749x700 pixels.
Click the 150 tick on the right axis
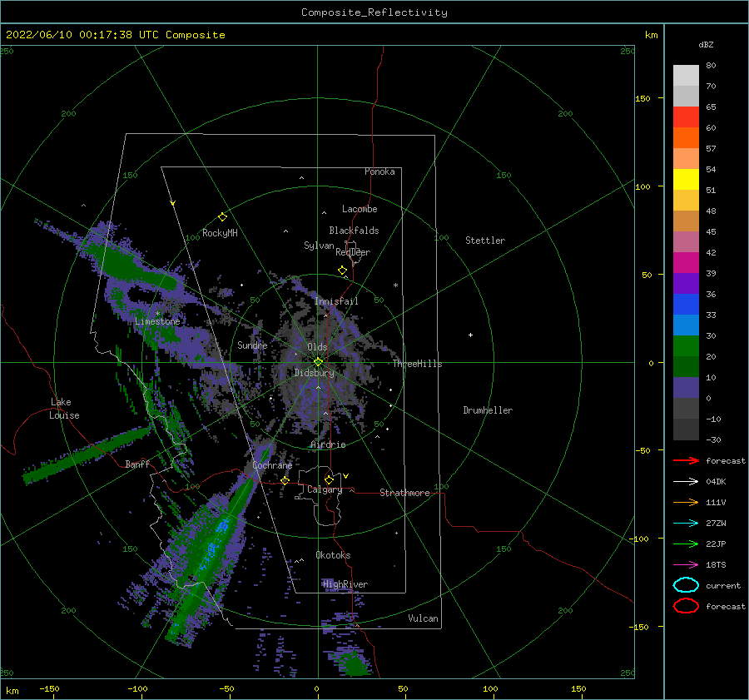point(642,99)
